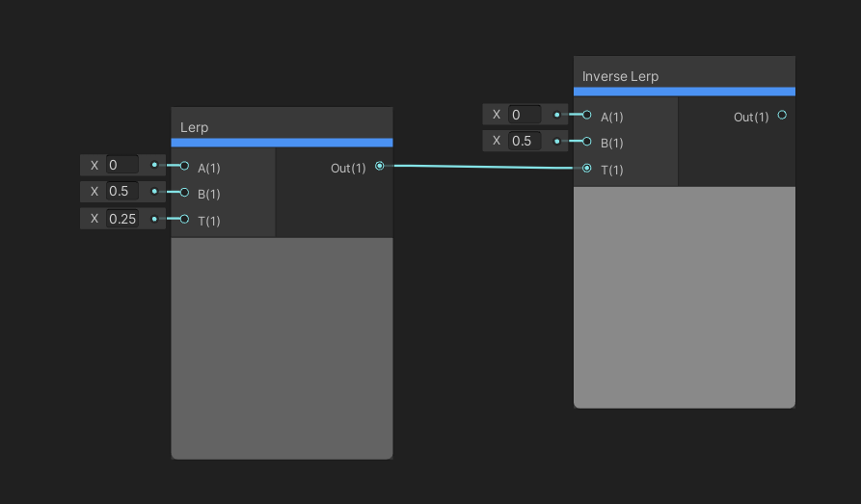Select the B(1) port on Inverse Lerp node
The height and width of the screenshot is (504, 861).
coord(587,142)
